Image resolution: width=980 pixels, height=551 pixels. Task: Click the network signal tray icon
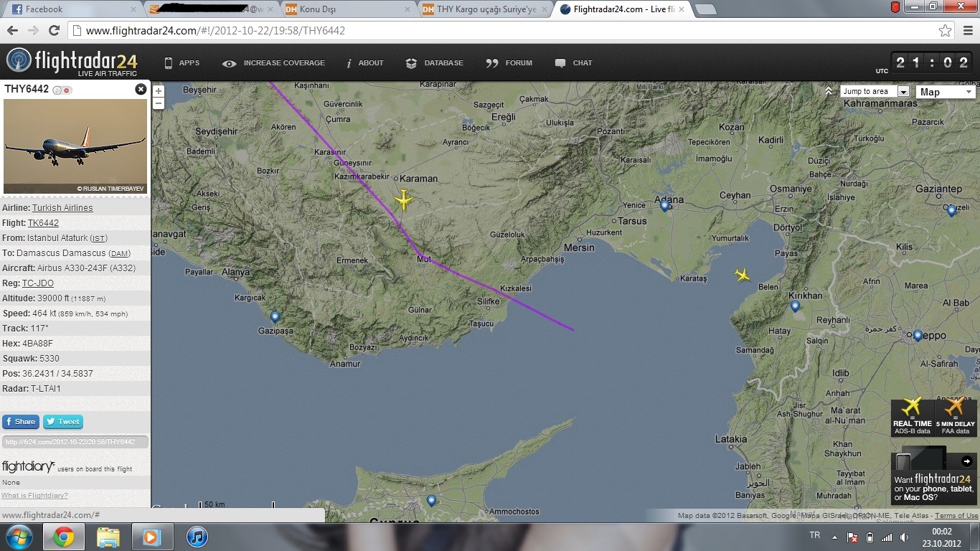pos(887,537)
